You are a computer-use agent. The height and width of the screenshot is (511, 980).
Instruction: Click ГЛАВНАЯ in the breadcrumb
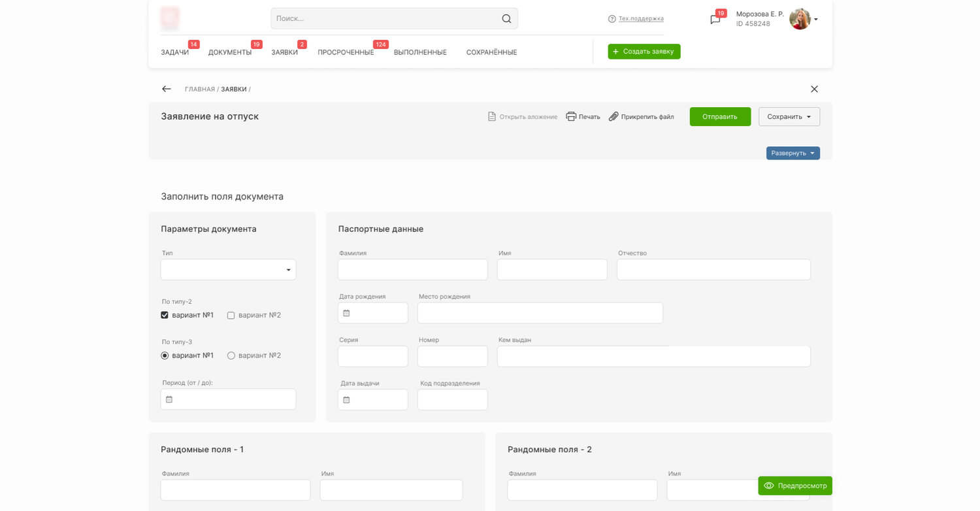click(200, 89)
